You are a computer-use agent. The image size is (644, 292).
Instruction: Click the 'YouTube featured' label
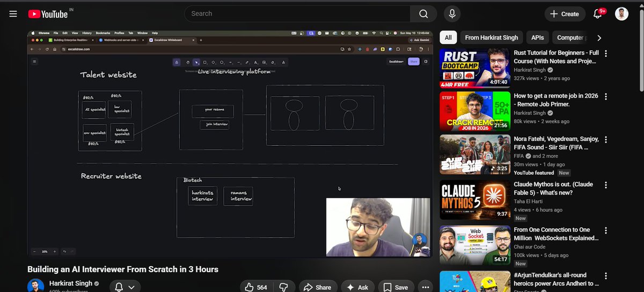pos(534,173)
